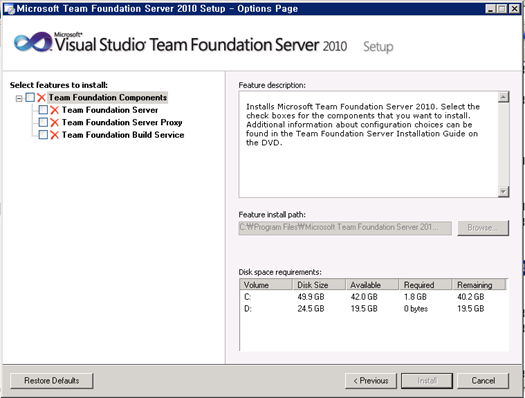Minimize the setup window

pos(491,9)
